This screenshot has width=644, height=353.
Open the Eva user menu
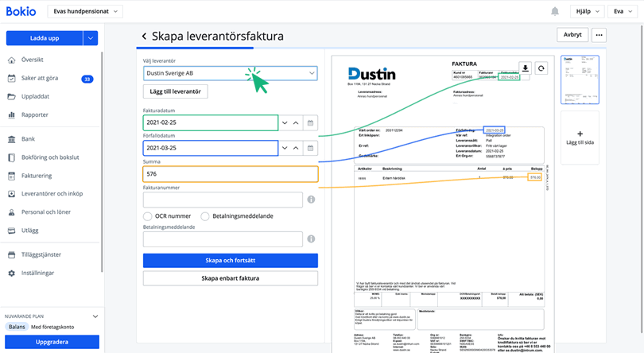coord(621,11)
